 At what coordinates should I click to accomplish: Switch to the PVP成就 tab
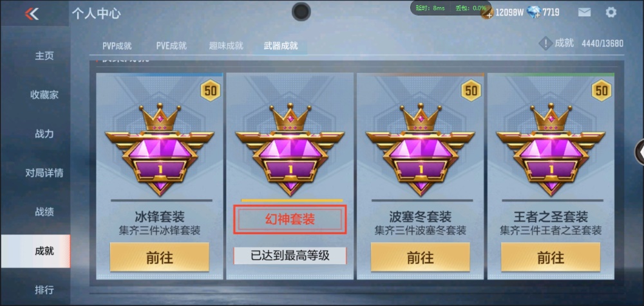[117, 46]
